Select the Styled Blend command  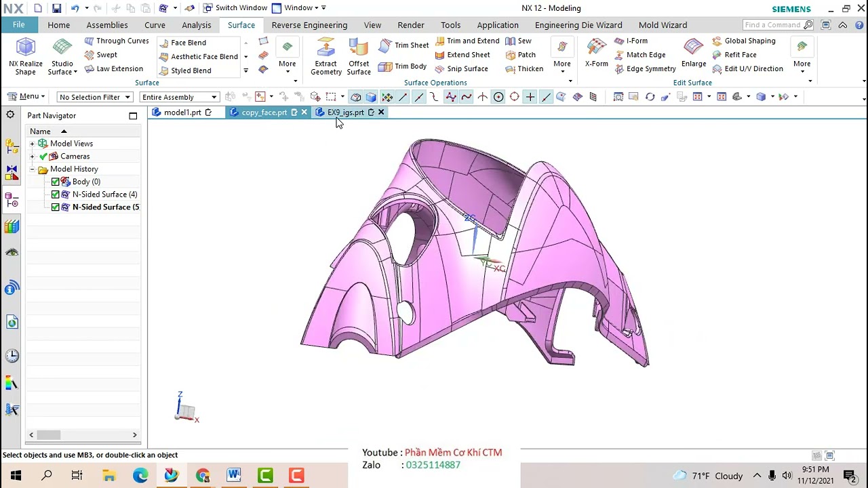pyautogui.click(x=184, y=70)
